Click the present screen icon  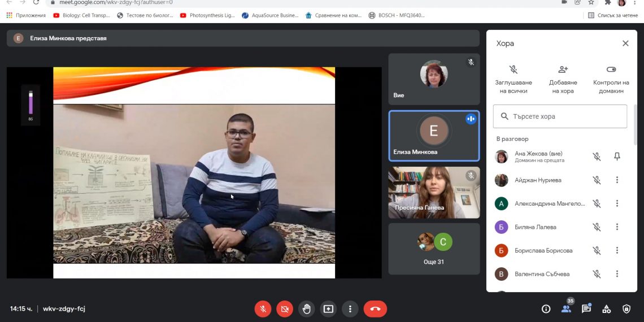click(328, 309)
